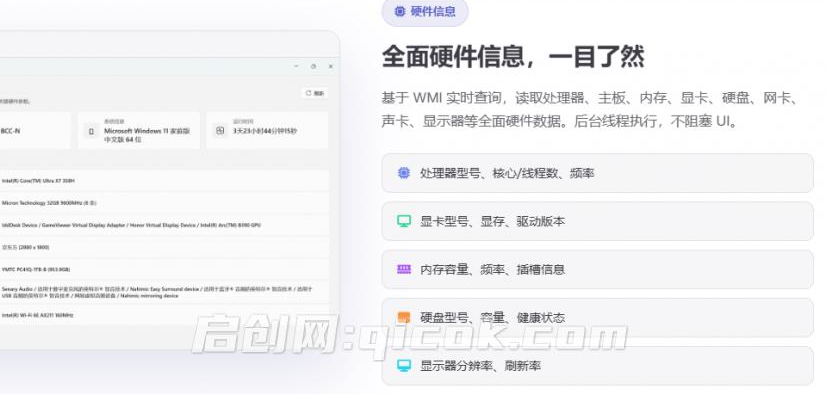The height and width of the screenshot is (394, 828).
Task: Click the 2880 x 1800 display row
Action: (x=164, y=247)
